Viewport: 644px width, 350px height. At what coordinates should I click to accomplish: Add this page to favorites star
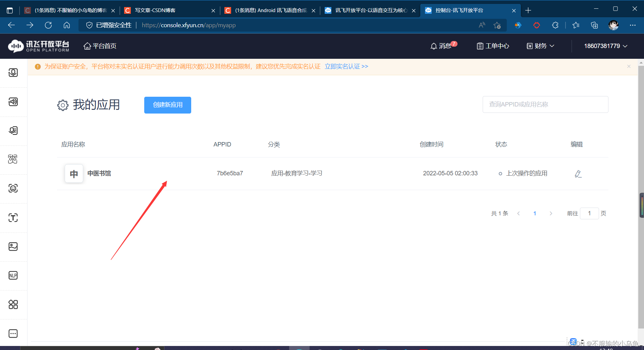click(497, 25)
